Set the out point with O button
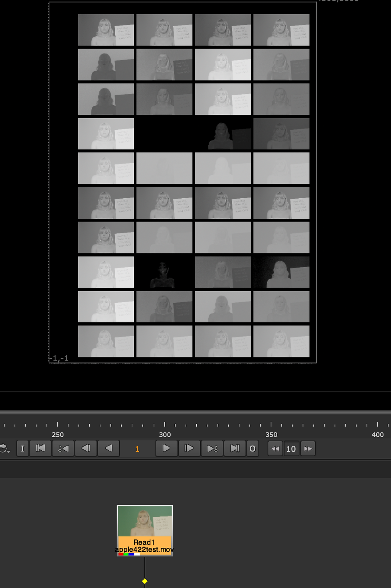 253,448
